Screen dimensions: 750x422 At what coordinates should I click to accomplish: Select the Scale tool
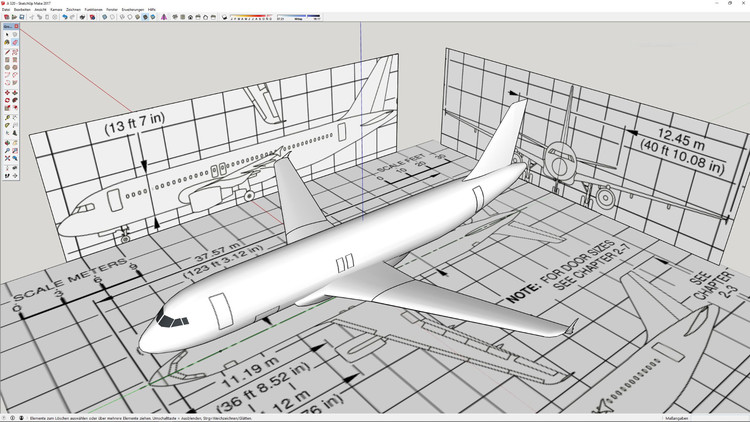coord(7,108)
